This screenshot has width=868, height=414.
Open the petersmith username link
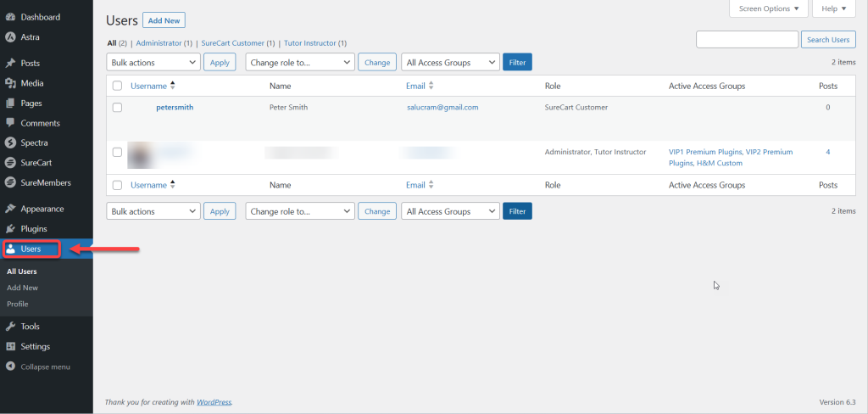[x=175, y=108]
